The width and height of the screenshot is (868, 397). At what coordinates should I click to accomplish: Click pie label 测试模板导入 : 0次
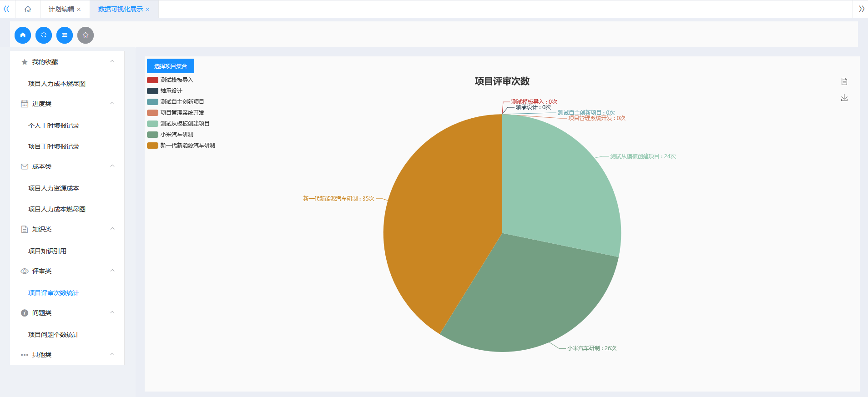tap(534, 102)
